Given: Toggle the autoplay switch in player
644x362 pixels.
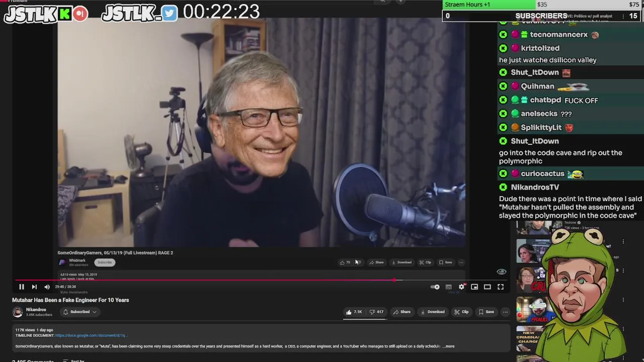Looking at the screenshot, I should pos(435,287).
